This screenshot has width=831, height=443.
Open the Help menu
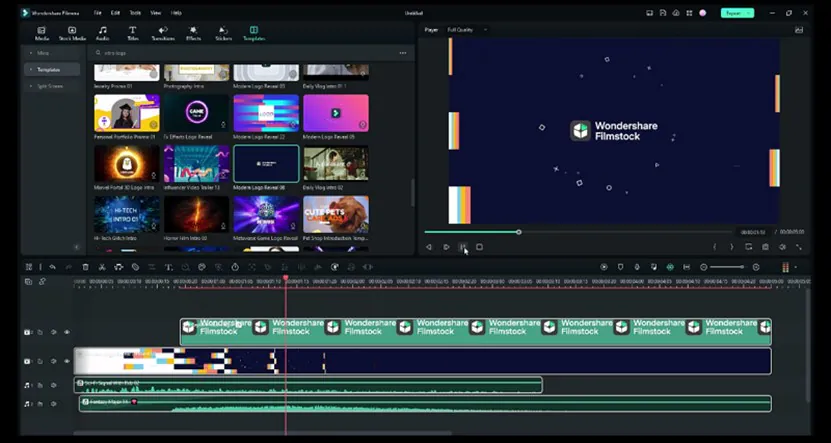(176, 13)
